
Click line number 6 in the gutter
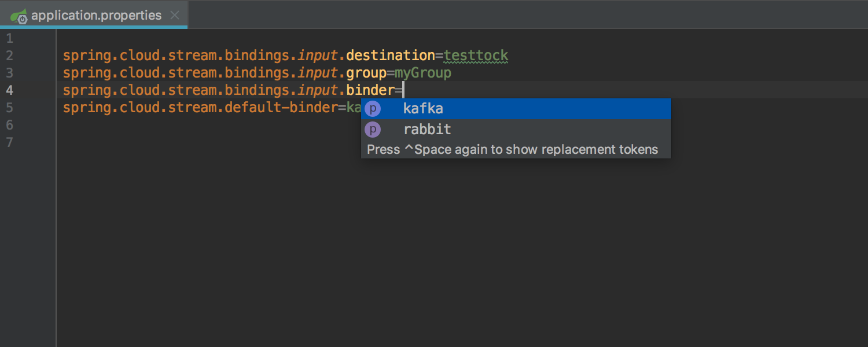tap(9, 125)
